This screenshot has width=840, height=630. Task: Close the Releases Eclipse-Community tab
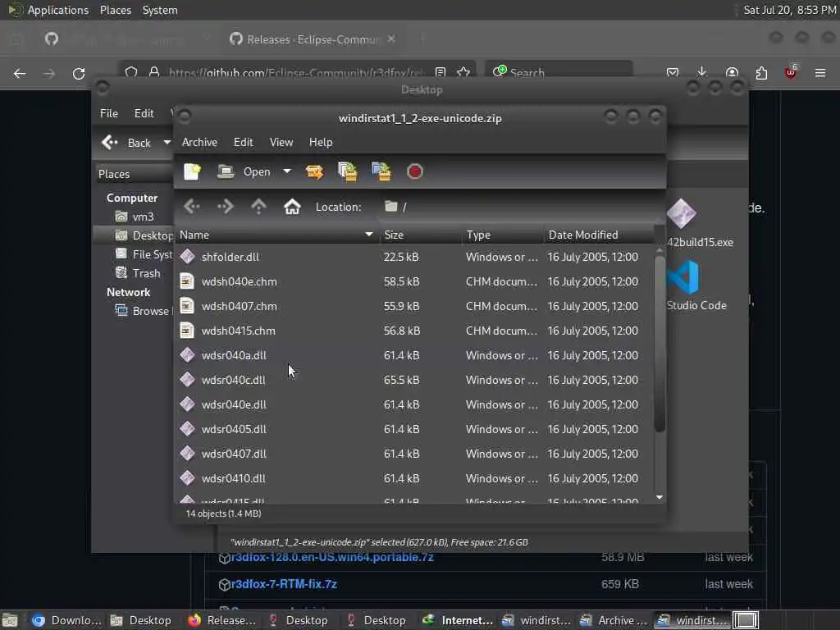391,39
